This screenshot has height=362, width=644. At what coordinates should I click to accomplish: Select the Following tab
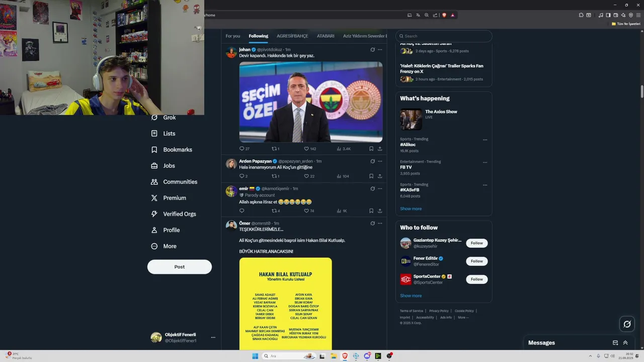click(259, 36)
